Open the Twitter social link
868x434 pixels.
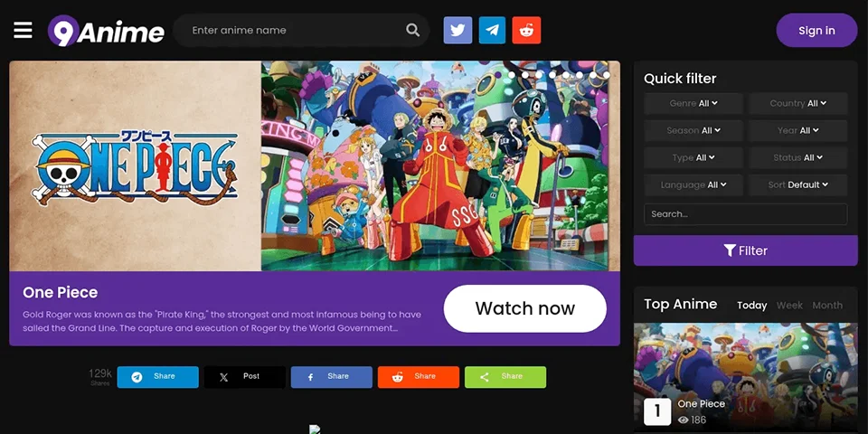[458, 31]
